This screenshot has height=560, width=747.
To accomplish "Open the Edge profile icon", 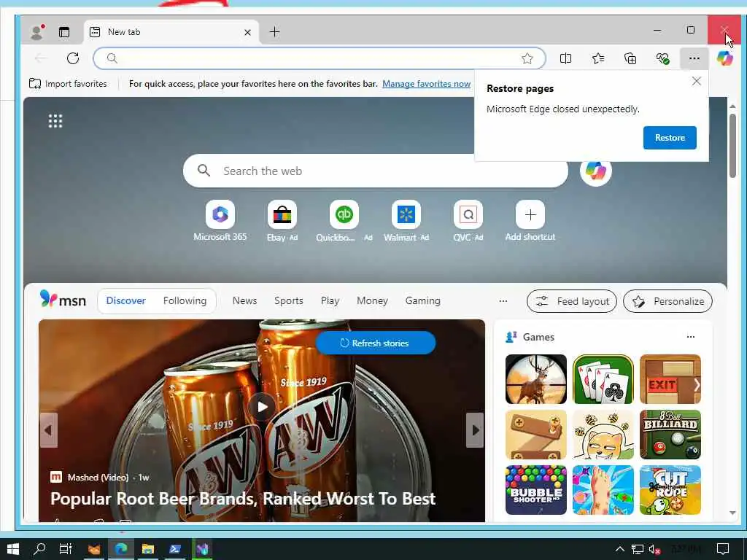I will coord(36,32).
